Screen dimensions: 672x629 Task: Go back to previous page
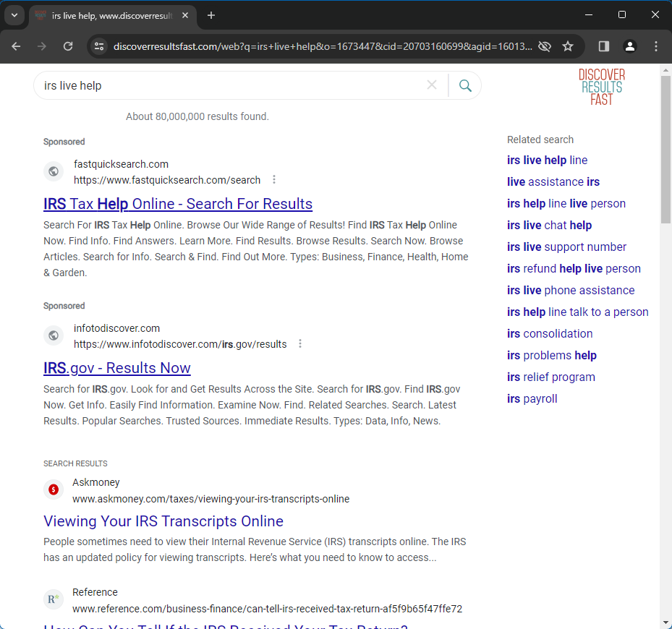click(x=16, y=46)
